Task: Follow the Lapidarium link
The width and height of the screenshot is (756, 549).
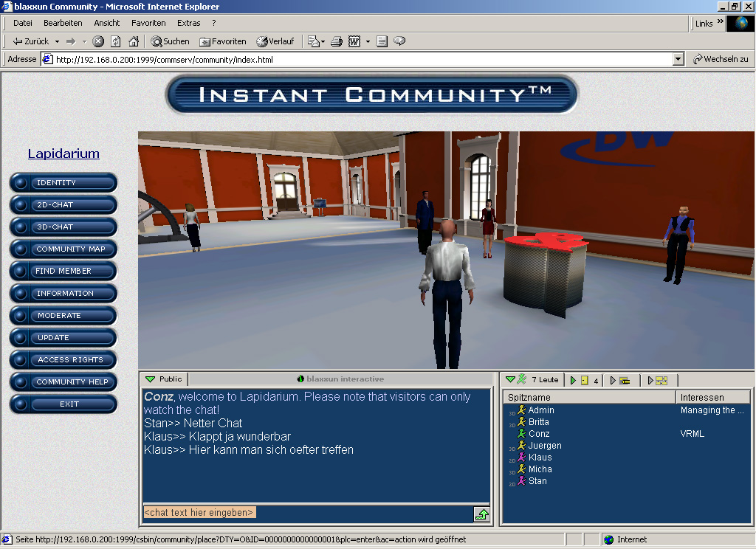Action: pyautogui.click(x=63, y=153)
